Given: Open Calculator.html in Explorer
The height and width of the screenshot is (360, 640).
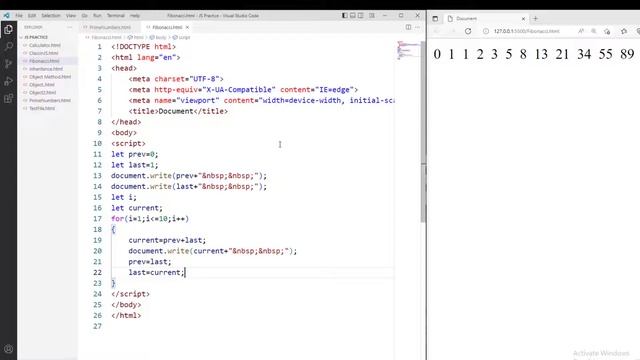Looking at the screenshot, I should pyautogui.click(x=44, y=45).
